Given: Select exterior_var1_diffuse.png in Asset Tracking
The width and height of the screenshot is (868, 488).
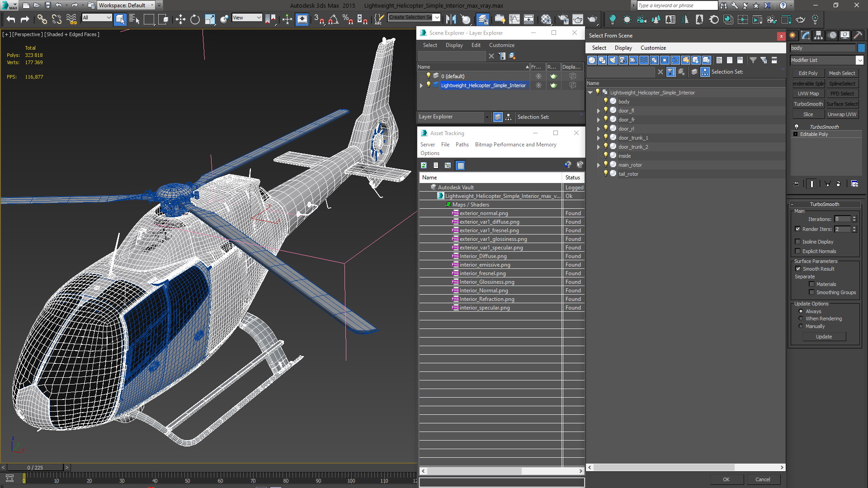Looking at the screenshot, I should 490,222.
